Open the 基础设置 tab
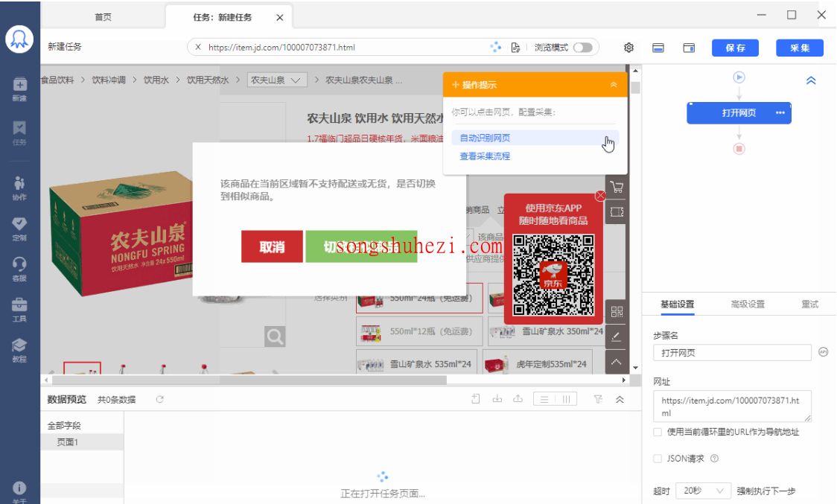The height and width of the screenshot is (504, 837). (678, 304)
